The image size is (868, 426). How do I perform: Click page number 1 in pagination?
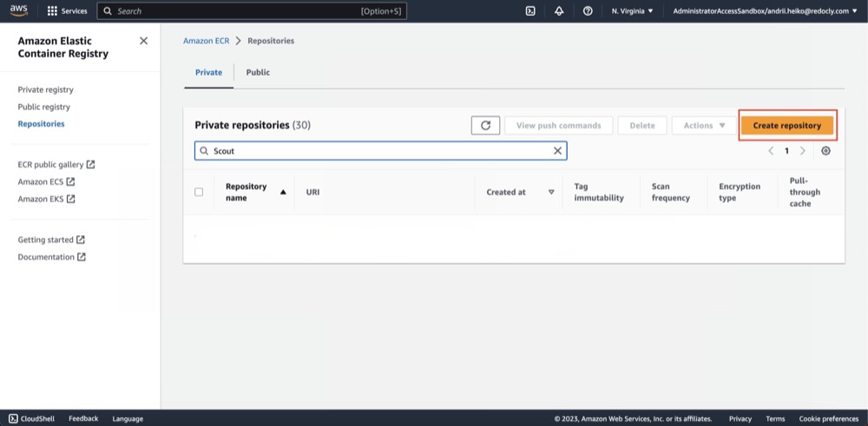pyautogui.click(x=786, y=150)
